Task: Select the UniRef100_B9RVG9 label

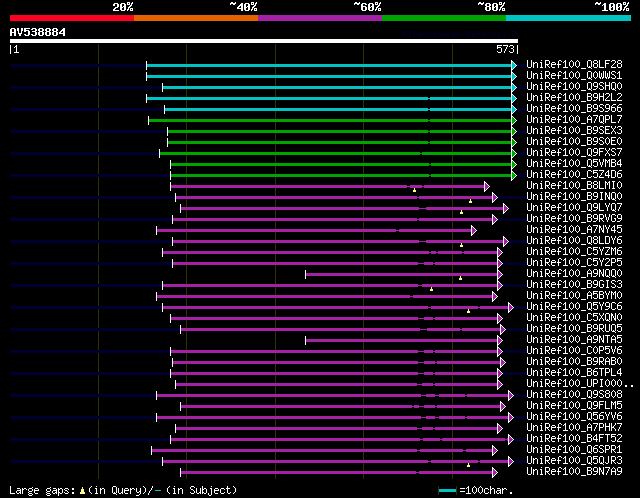Action: click(574, 219)
